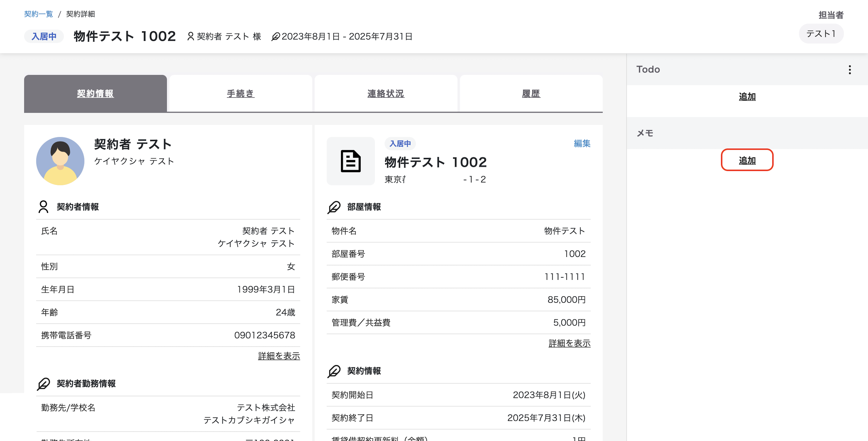
Task: Click the feather icon beside 契約情報 section heading
Action: point(334,371)
